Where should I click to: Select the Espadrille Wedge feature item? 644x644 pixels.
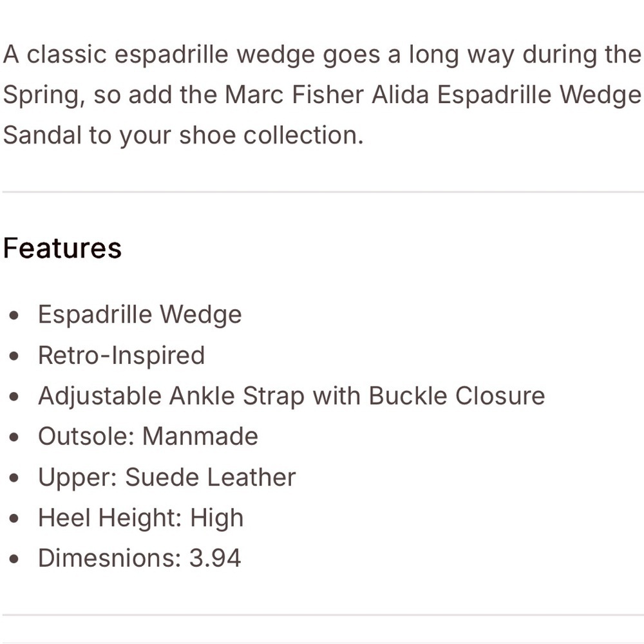pyautogui.click(x=140, y=315)
